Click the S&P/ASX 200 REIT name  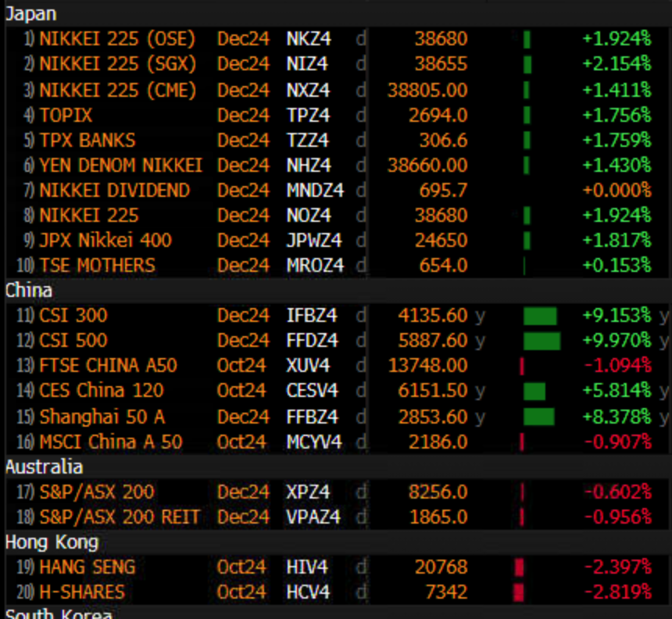pyautogui.click(x=120, y=517)
